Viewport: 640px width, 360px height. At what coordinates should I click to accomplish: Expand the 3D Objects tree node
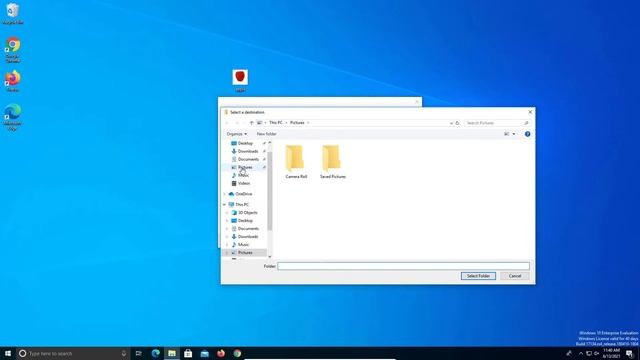click(x=227, y=213)
